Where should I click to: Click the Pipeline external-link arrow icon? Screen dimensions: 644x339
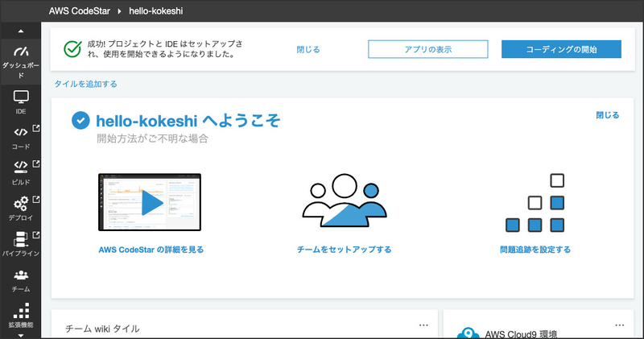36,235
